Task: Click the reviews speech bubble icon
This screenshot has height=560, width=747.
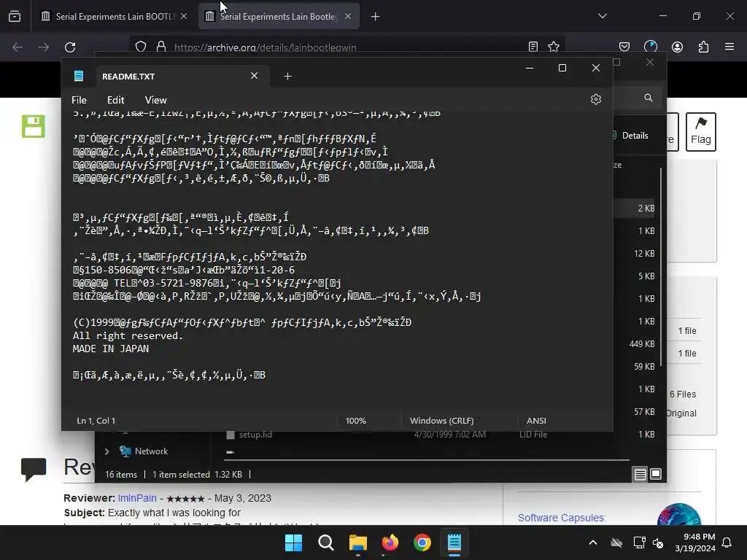Action: pyautogui.click(x=34, y=469)
